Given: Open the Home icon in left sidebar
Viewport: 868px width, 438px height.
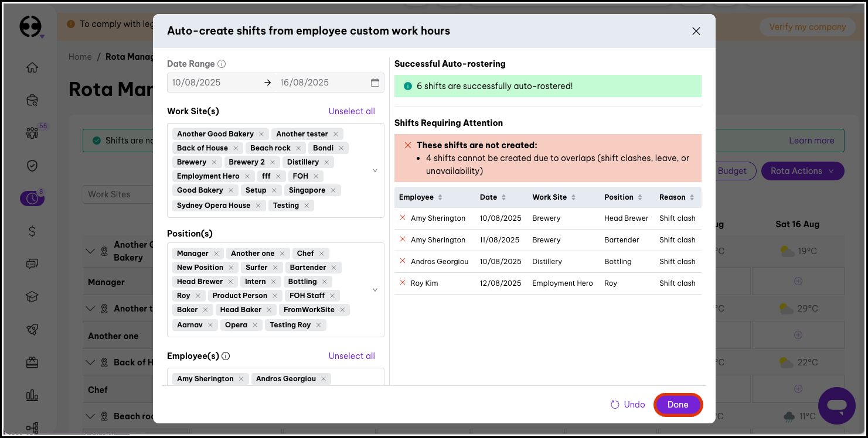Looking at the screenshot, I should (32, 67).
